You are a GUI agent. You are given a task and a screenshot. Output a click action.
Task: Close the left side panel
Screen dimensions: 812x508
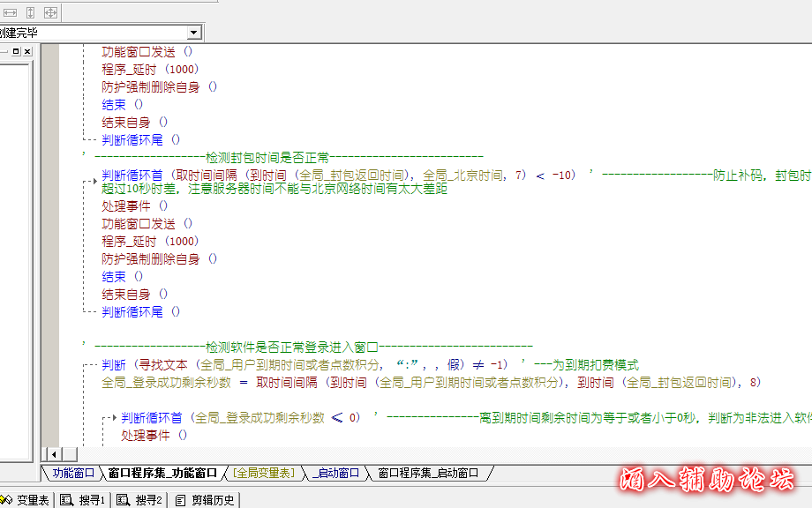coord(27,52)
